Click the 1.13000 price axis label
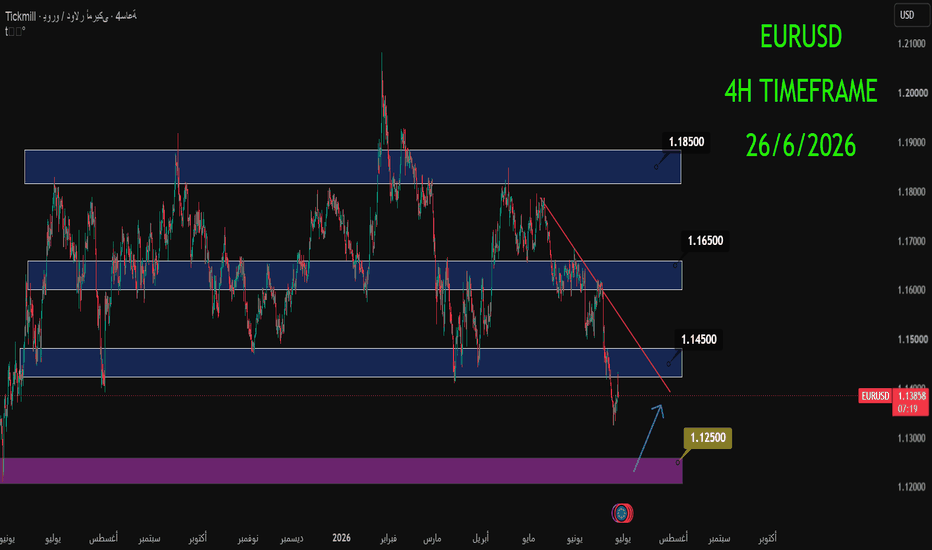 click(x=911, y=438)
